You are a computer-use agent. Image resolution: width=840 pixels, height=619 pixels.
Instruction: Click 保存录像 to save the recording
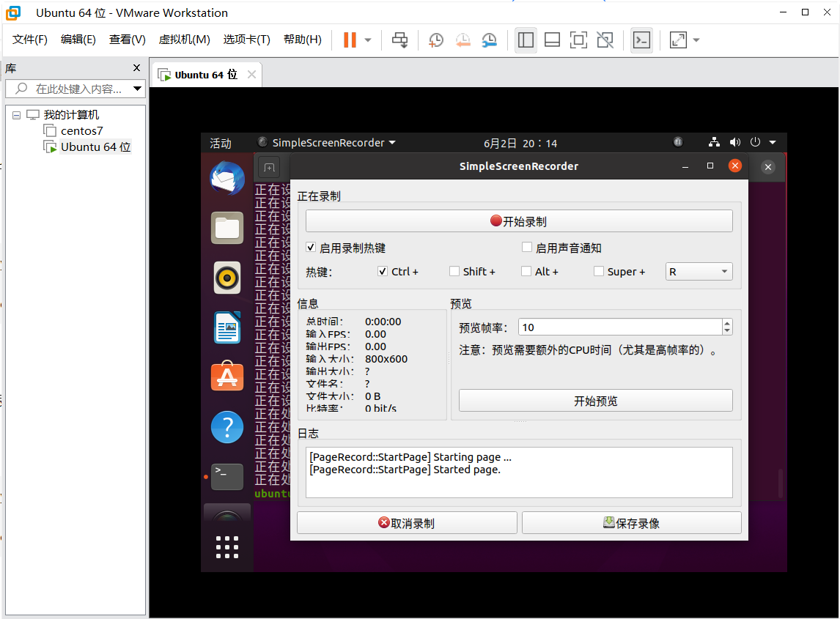(x=631, y=522)
